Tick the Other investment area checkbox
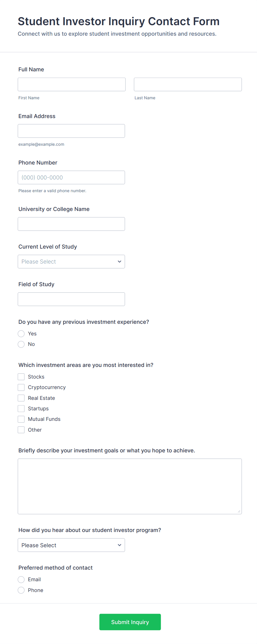 point(21,430)
